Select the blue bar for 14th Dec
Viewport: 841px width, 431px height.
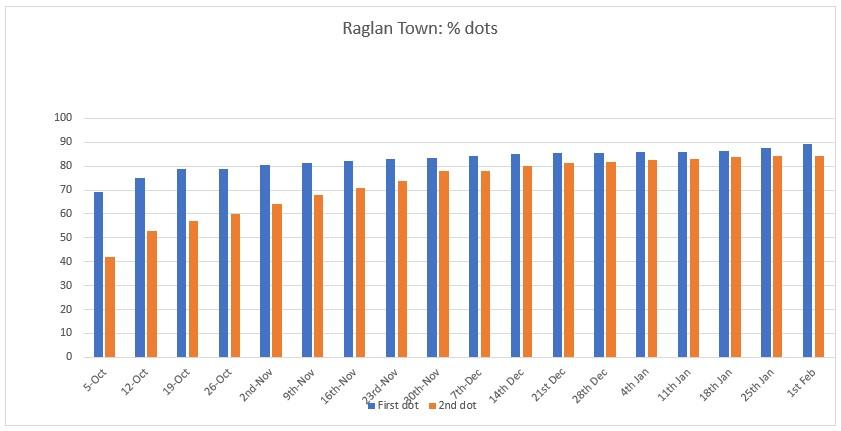point(515,256)
